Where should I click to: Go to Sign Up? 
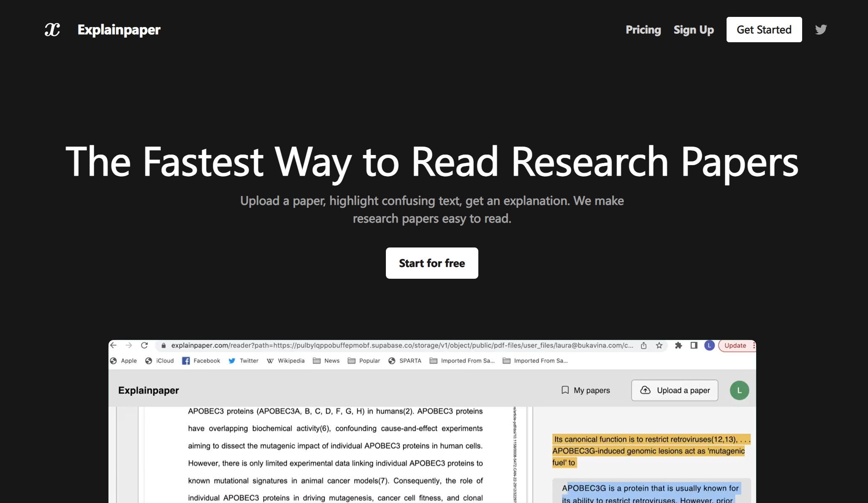pyautogui.click(x=694, y=30)
